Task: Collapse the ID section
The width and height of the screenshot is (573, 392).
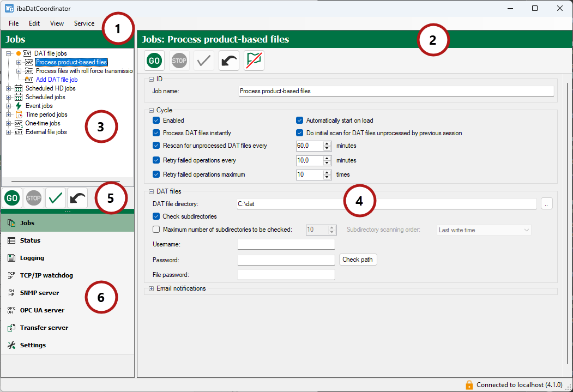Action: tap(151, 79)
